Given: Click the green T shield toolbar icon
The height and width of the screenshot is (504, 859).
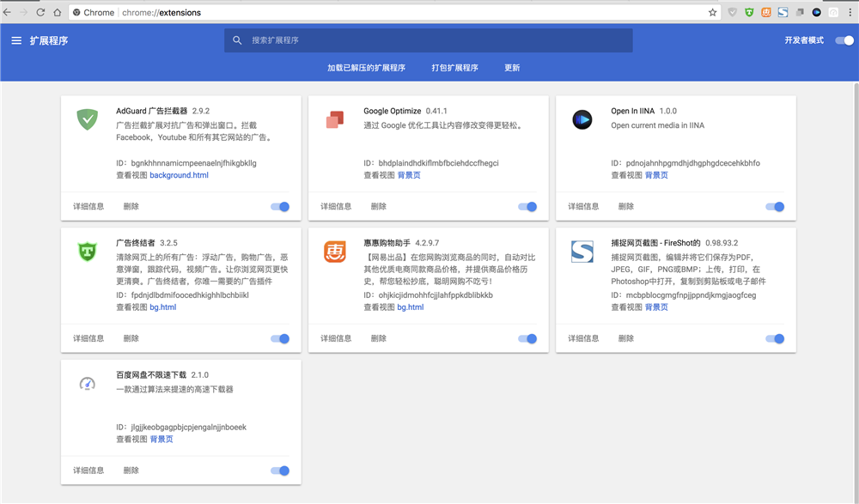Looking at the screenshot, I should (749, 12).
